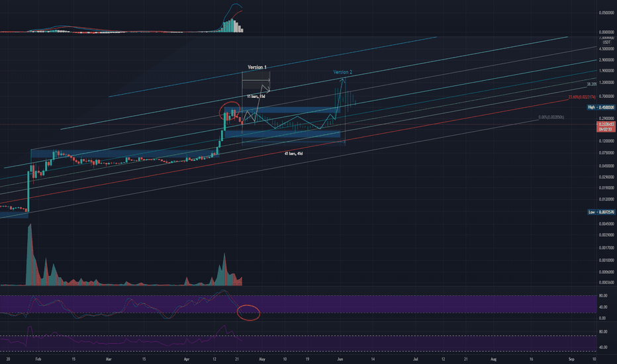Click the 0.7000000 price axis label
Viewport: 617px width, 364px height.
[x=606, y=96]
